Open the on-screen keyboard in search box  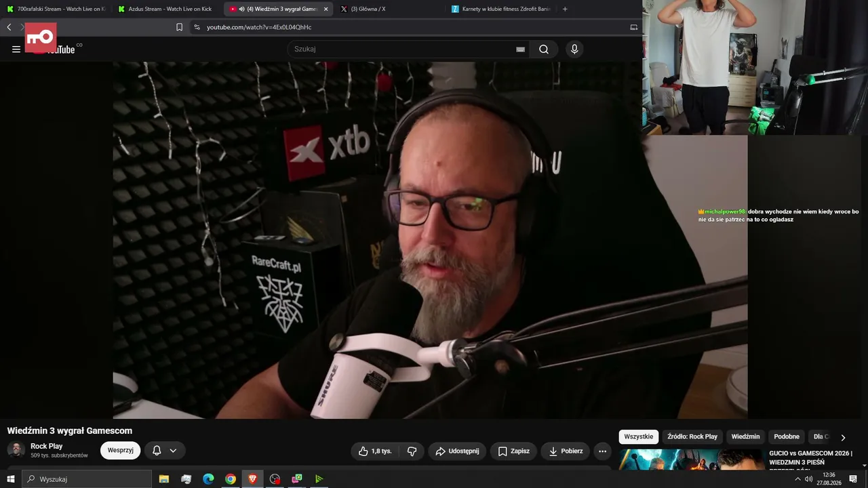click(520, 49)
